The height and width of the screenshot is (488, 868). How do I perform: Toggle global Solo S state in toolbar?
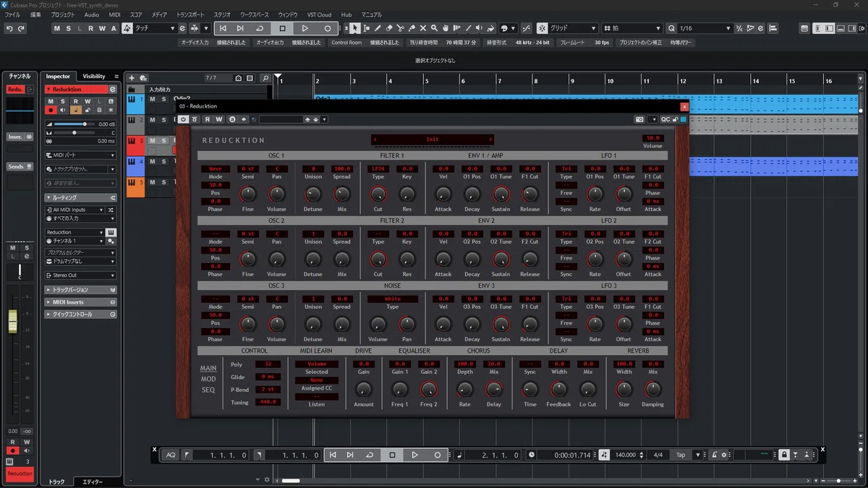pyautogui.click(x=68, y=28)
